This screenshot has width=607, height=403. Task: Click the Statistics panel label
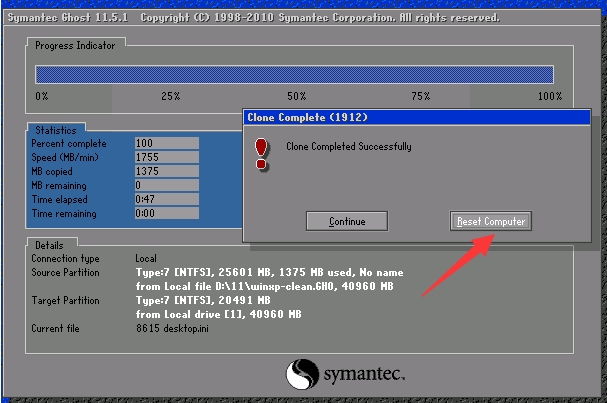point(56,130)
